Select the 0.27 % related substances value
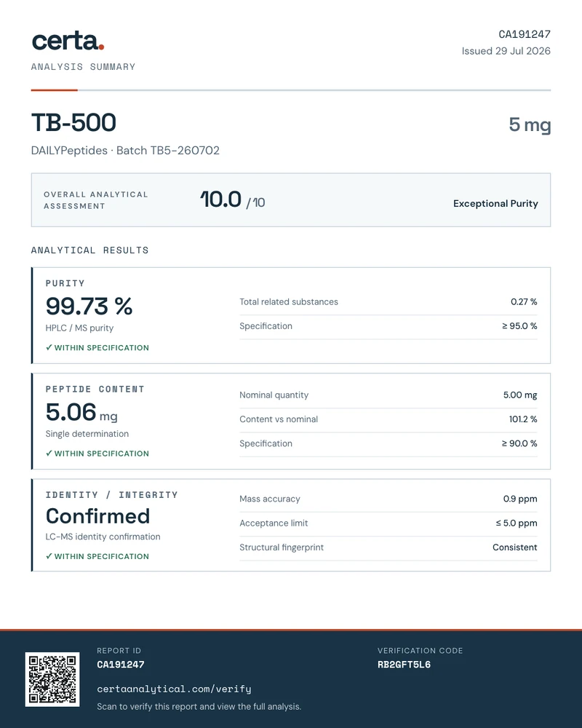582x728 pixels. pyautogui.click(x=524, y=302)
